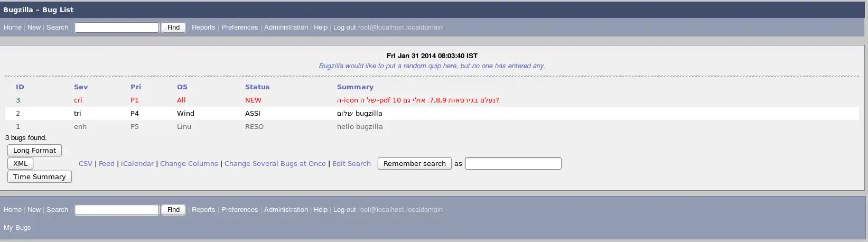This screenshot has height=242, width=868.
Task: Sort bug list by Status column
Action: (x=257, y=87)
